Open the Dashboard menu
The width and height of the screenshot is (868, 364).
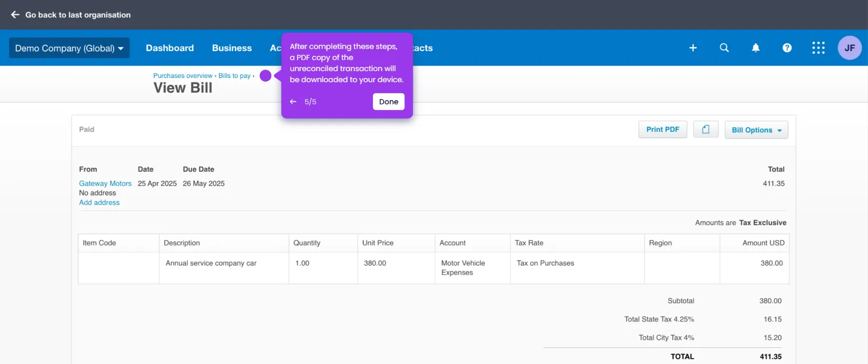click(170, 48)
